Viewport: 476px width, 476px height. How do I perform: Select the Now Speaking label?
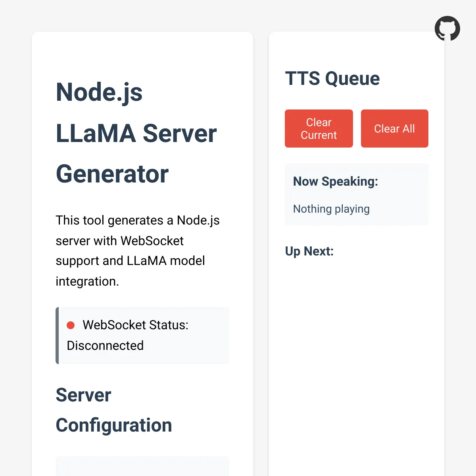tap(336, 182)
